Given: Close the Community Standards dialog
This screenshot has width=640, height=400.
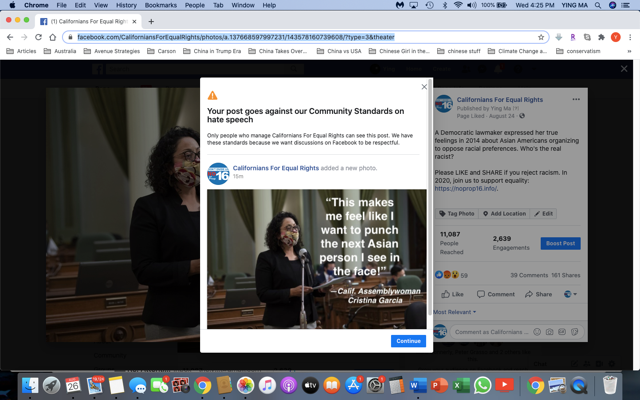Looking at the screenshot, I should point(424,87).
